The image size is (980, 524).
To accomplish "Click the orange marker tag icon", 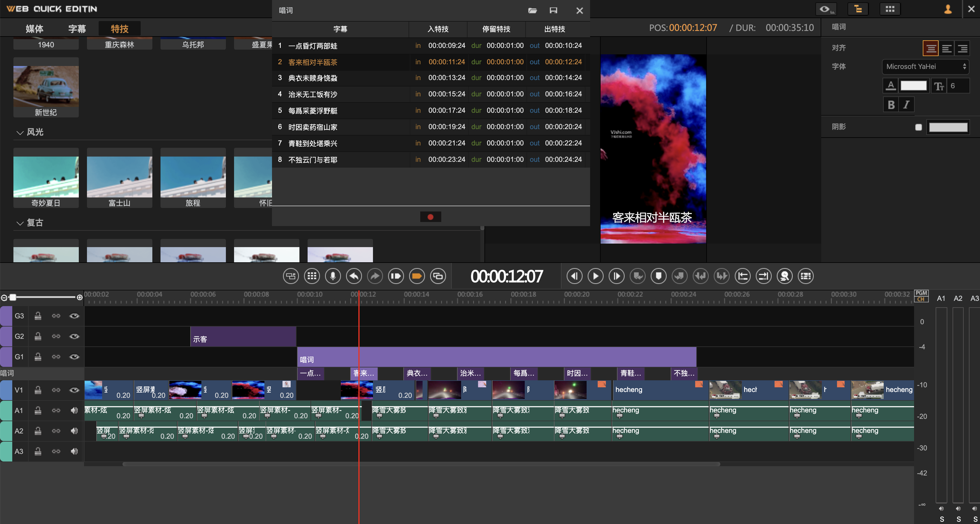I will pos(417,276).
